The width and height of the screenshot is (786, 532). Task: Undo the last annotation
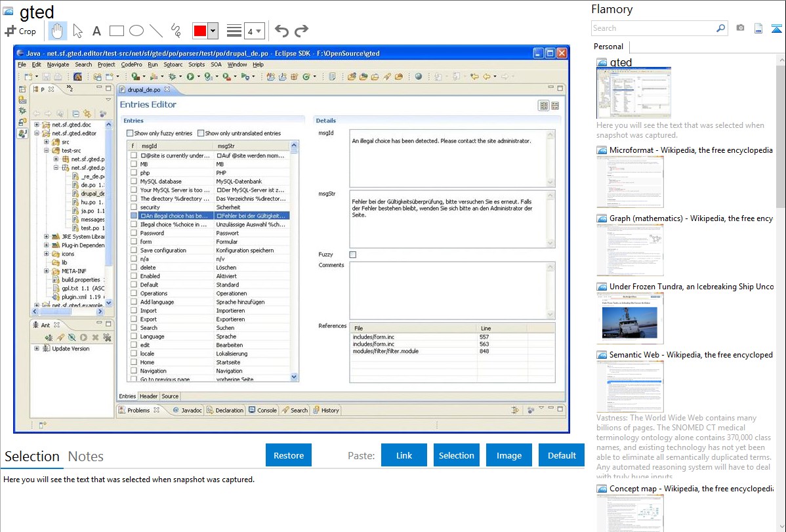(281, 31)
